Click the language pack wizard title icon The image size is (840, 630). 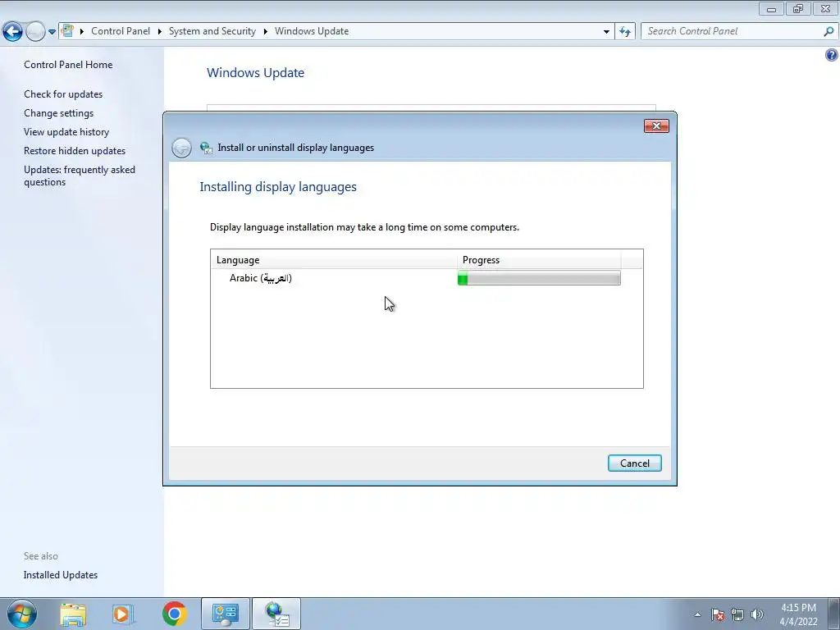coord(206,148)
